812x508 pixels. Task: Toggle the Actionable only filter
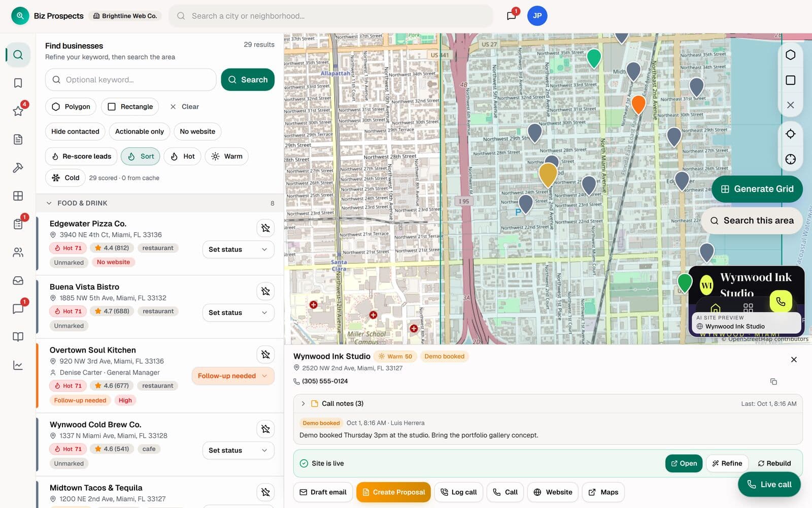(140, 132)
